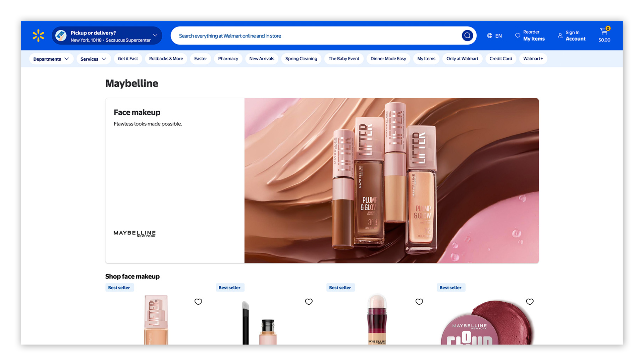Expand the Departments dropdown
644x362 pixels.
(51, 59)
